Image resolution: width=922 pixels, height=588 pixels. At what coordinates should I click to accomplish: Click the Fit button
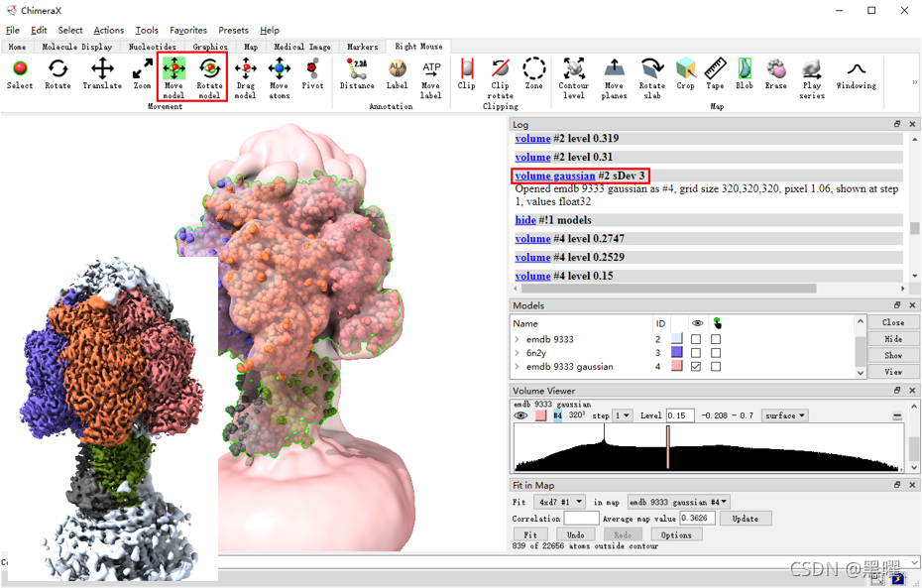coord(530,534)
